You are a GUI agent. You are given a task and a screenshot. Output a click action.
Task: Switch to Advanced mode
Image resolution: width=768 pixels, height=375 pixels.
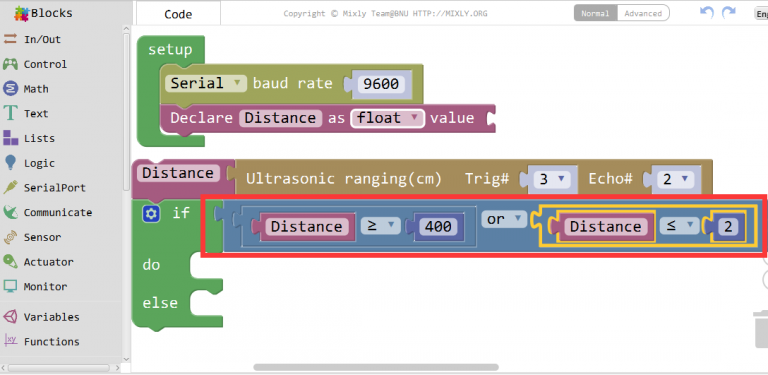click(x=643, y=13)
